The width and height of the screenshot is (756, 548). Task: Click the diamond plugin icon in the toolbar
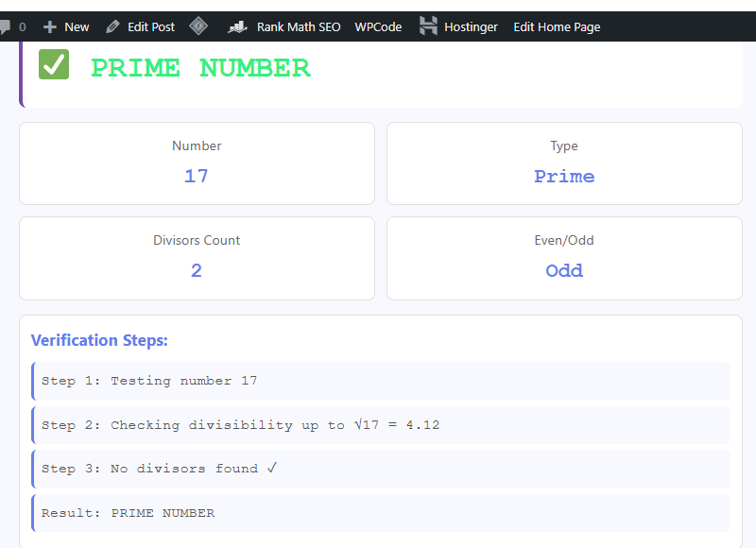(198, 26)
